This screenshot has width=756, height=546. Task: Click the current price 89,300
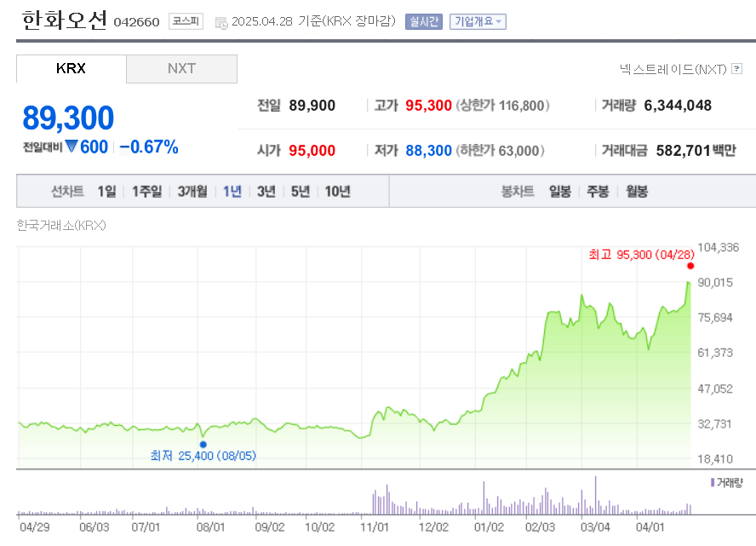coord(68,118)
